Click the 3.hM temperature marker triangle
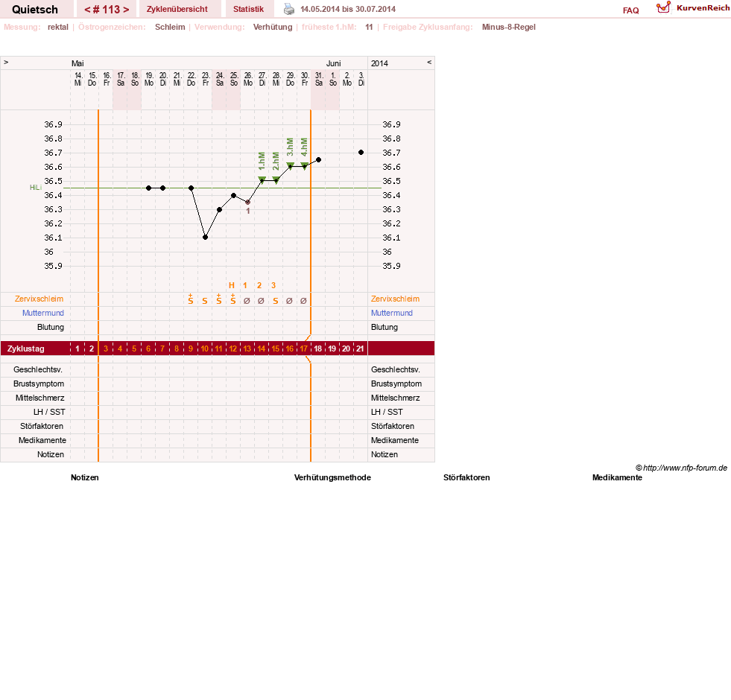The width and height of the screenshot is (731, 700). tap(290, 166)
